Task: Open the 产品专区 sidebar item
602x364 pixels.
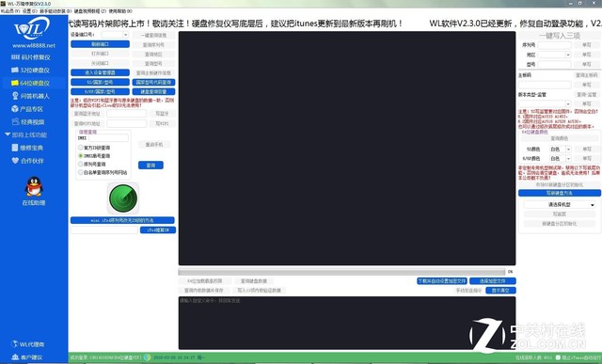Action: pyautogui.click(x=27, y=109)
